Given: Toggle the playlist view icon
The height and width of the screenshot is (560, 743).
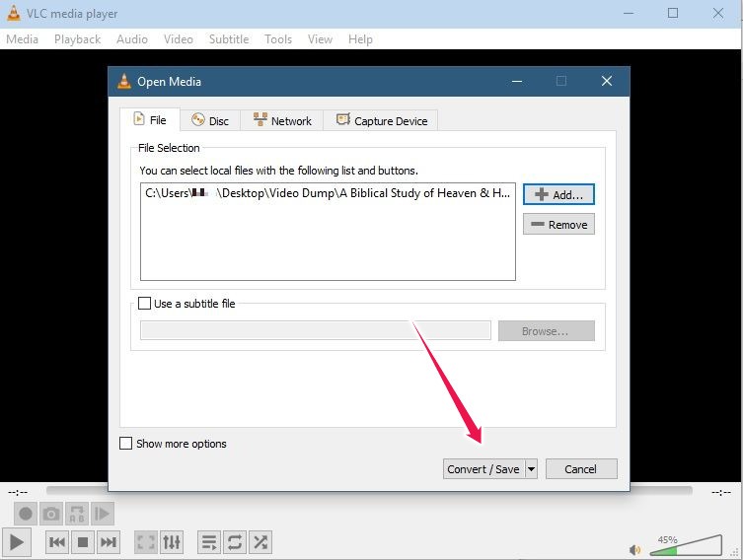Looking at the screenshot, I should pyautogui.click(x=209, y=542).
